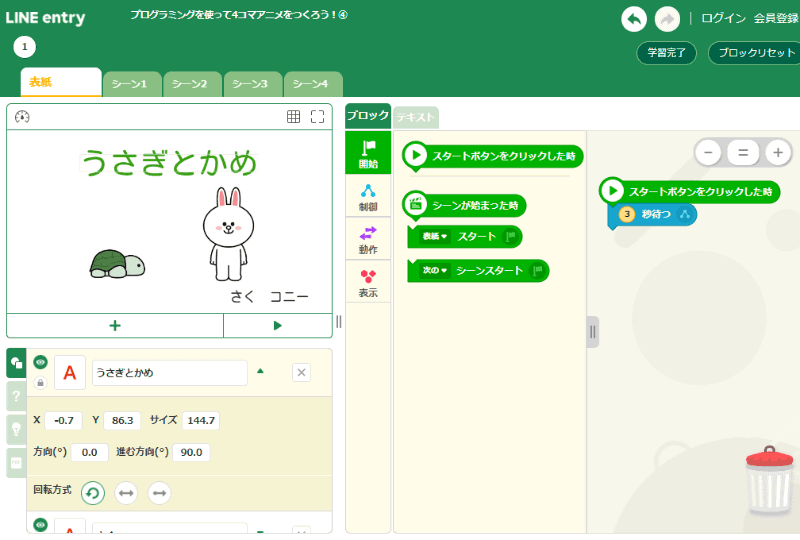Collapse the block palette with handle

592,332
